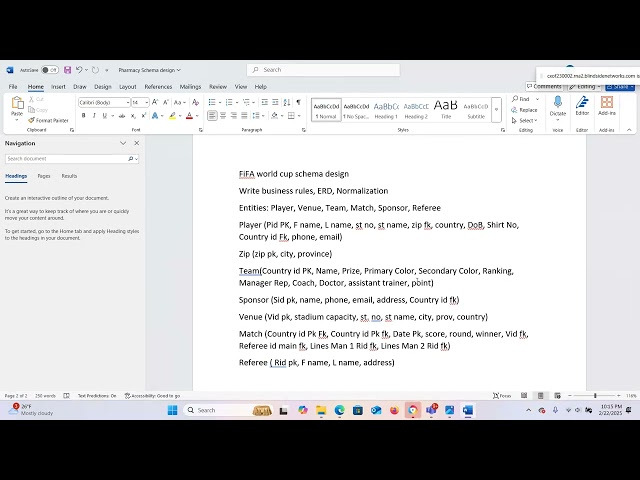This screenshot has width=640, height=480.
Task: Toggle Underline formatting
Action: pos(104,116)
